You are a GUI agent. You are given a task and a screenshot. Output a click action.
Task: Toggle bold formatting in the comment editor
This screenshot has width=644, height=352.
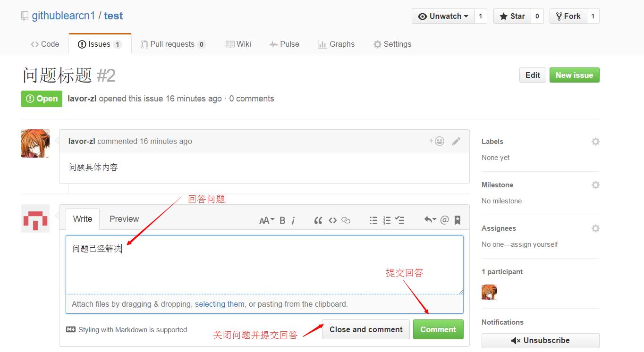(282, 220)
